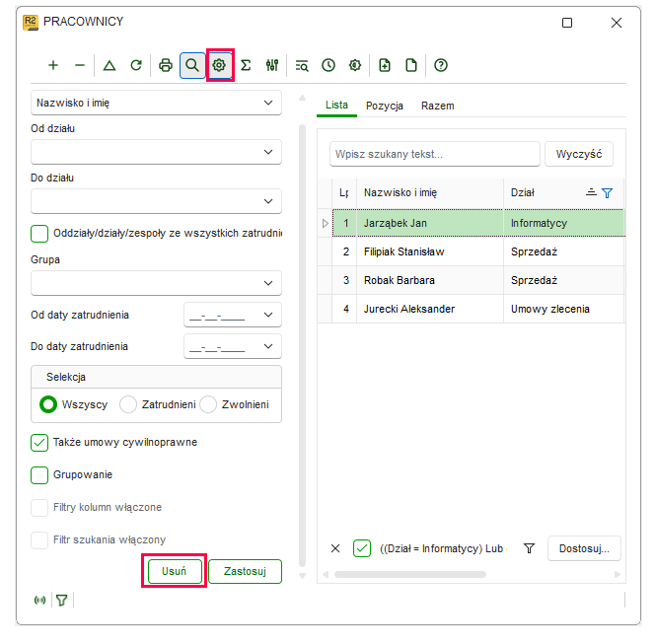
Task: Select the Jurecki Aleksander row
Action: coord(471,309)
